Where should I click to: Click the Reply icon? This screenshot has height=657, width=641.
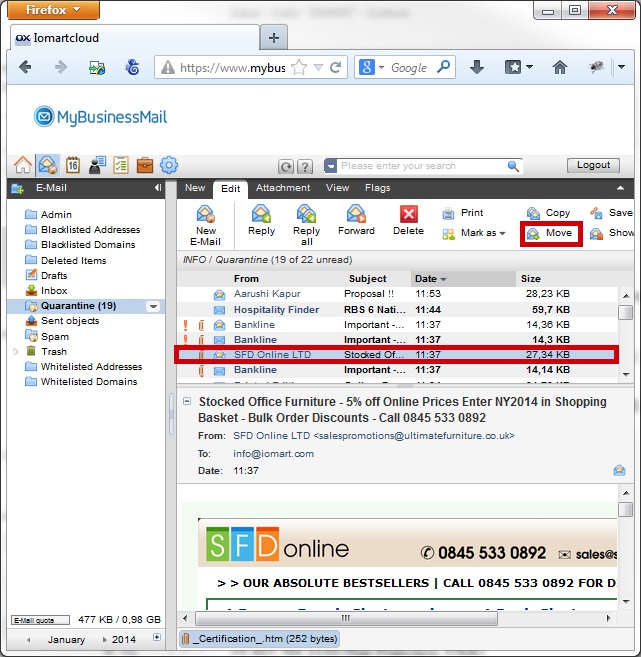[261, 221]
